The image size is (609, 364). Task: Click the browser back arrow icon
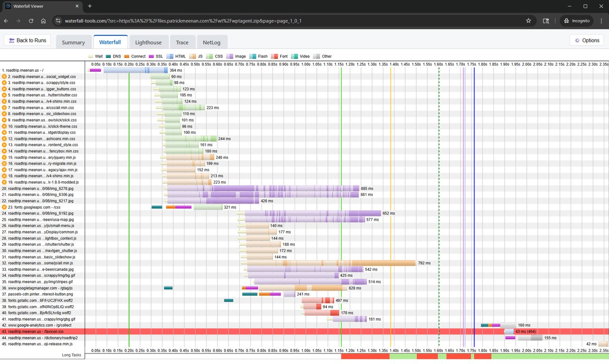pyautogui.click(x=7, y=21)
